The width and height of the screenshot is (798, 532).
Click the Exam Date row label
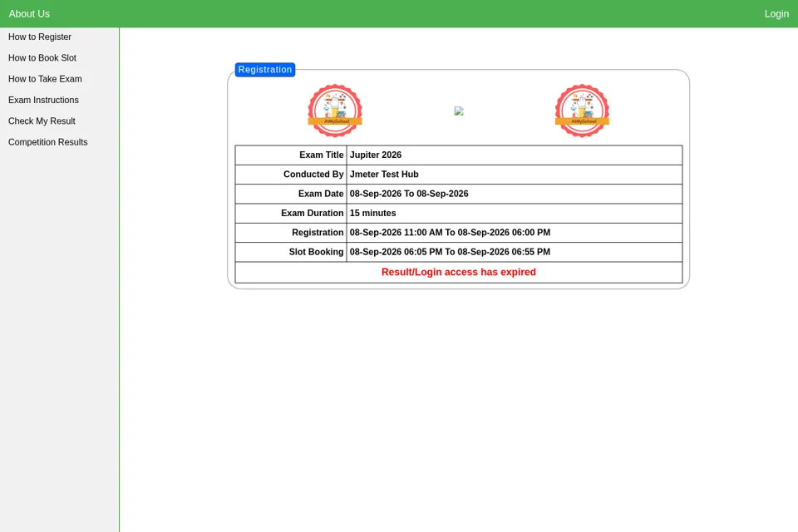click(x=321, y=194)
